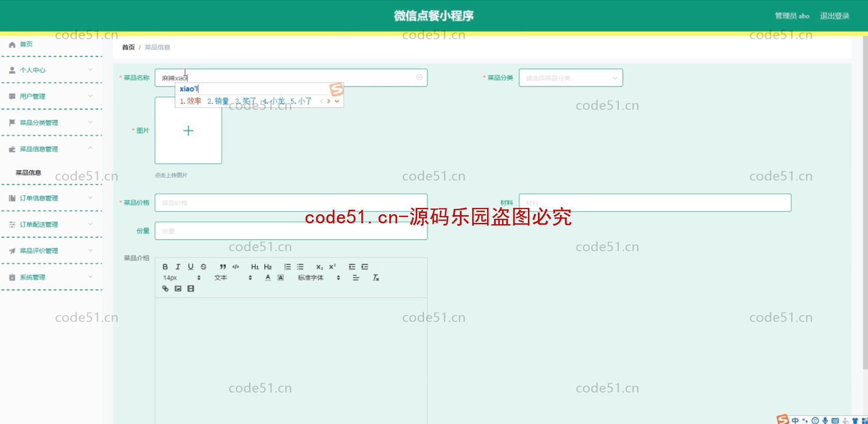Open the 标准字体 font family dropdown

pos(319,278)
